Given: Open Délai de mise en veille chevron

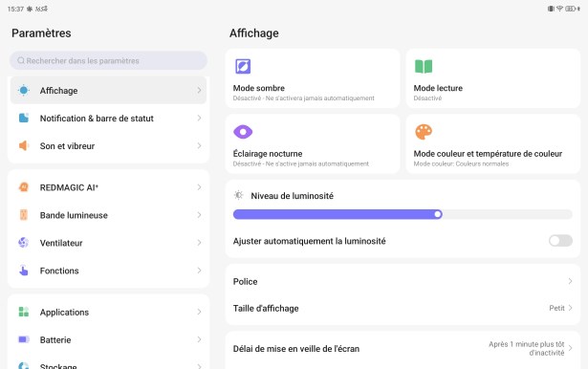Looking at the screenshot, I should point(570,348).
